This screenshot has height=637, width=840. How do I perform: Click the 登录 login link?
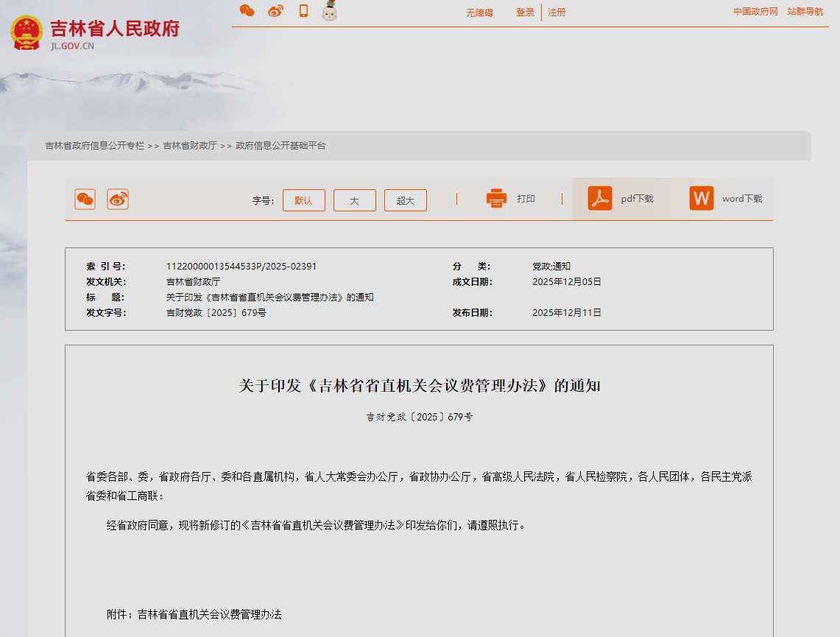coord(524,13)
